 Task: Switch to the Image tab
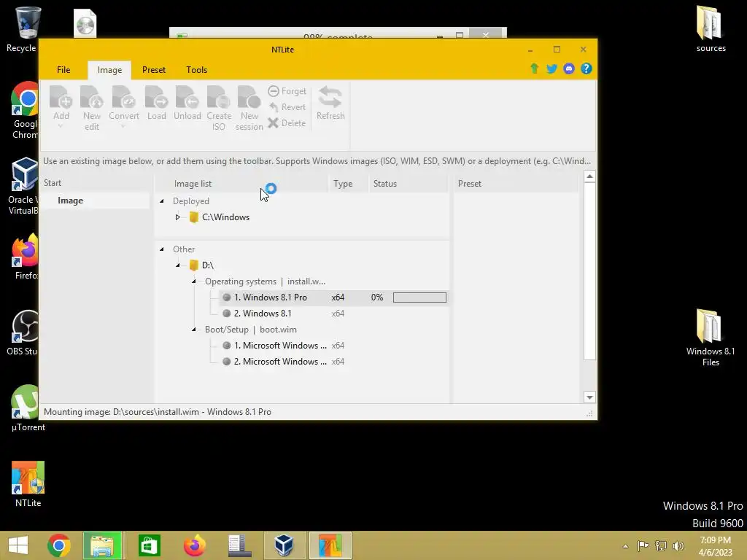point(109,70)
